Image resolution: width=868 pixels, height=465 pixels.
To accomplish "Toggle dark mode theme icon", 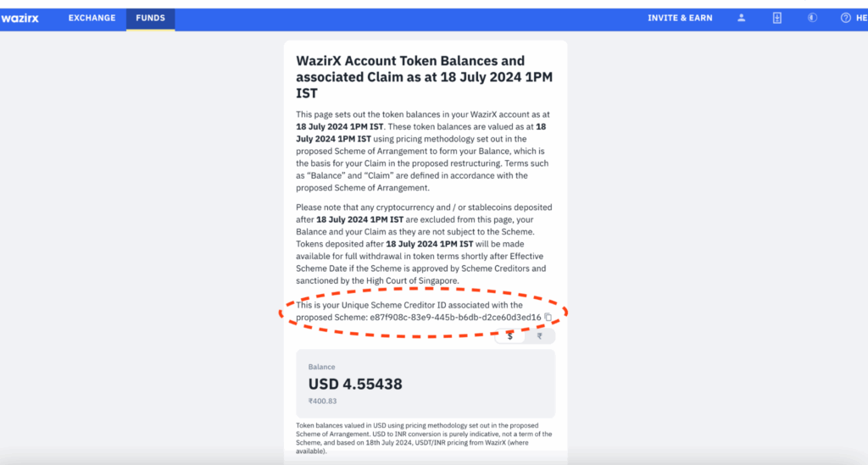I will (x=812, y=18).
